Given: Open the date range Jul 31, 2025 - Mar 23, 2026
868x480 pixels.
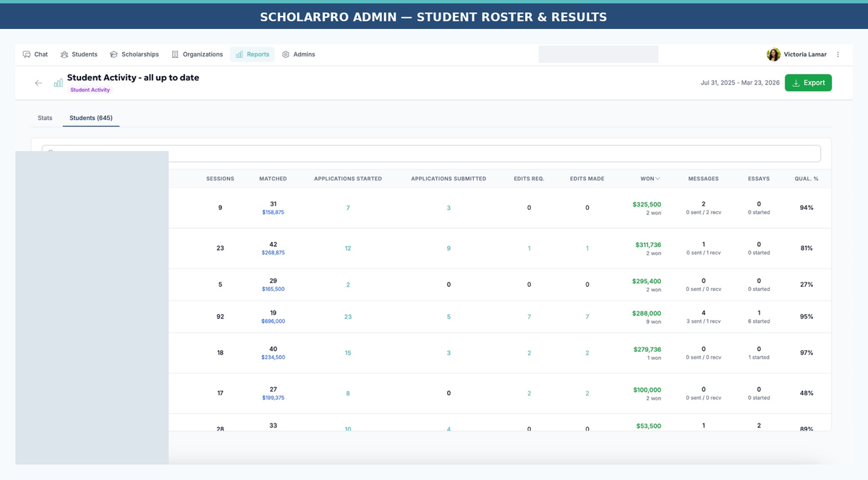Looking at the screenshot, I should (x=740, y=83).
